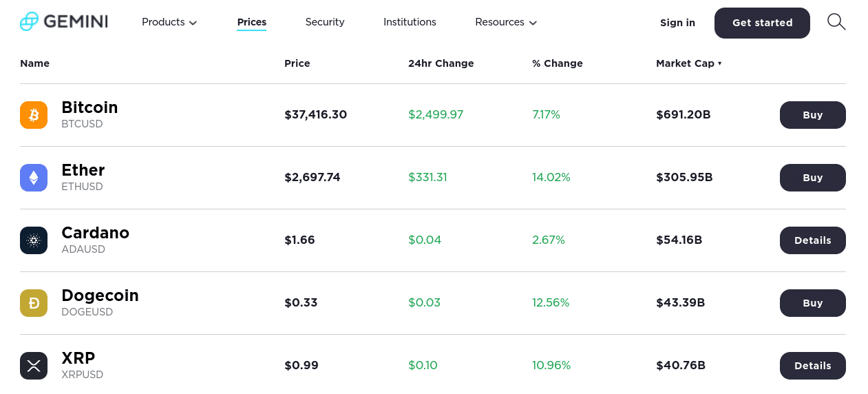Image resolution: width=868 pixels, height=394 pixels.
Task: Click Bitcoin price $37,416.30
Action: (x=315, y=115)
